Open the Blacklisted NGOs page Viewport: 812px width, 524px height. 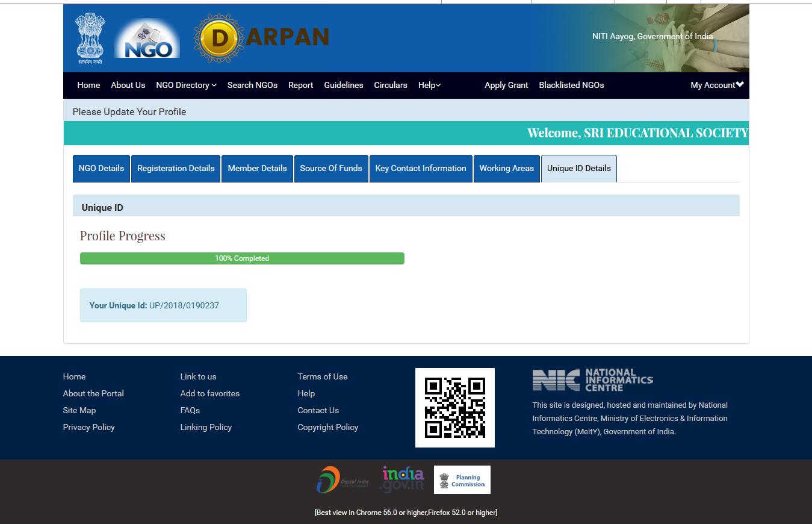tap(571, 86)
